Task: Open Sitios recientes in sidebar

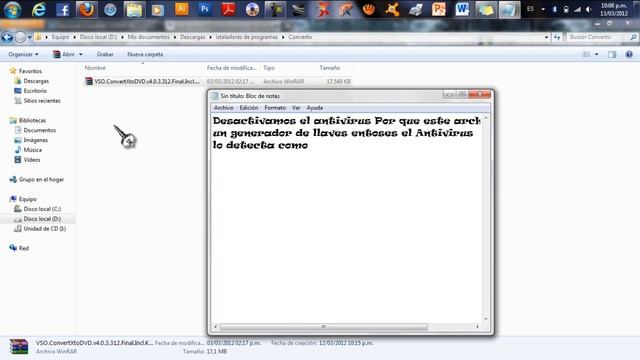Action: [42, 101]
